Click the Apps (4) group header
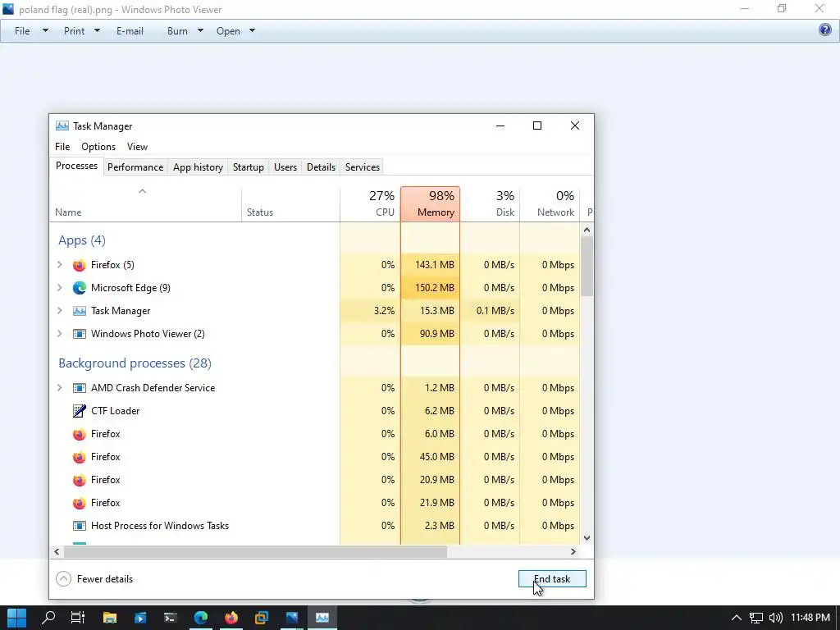The width and height of the screenshot is (840, 630). pos(82,240)
